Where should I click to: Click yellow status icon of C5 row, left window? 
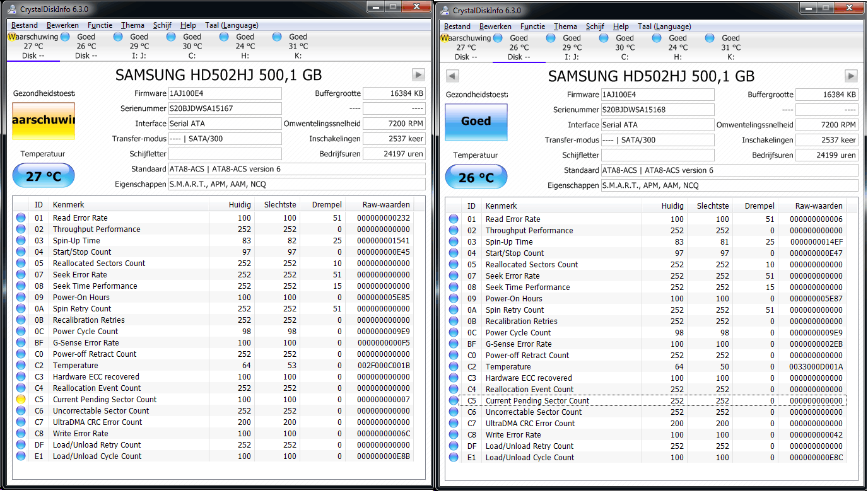[21, 400]
